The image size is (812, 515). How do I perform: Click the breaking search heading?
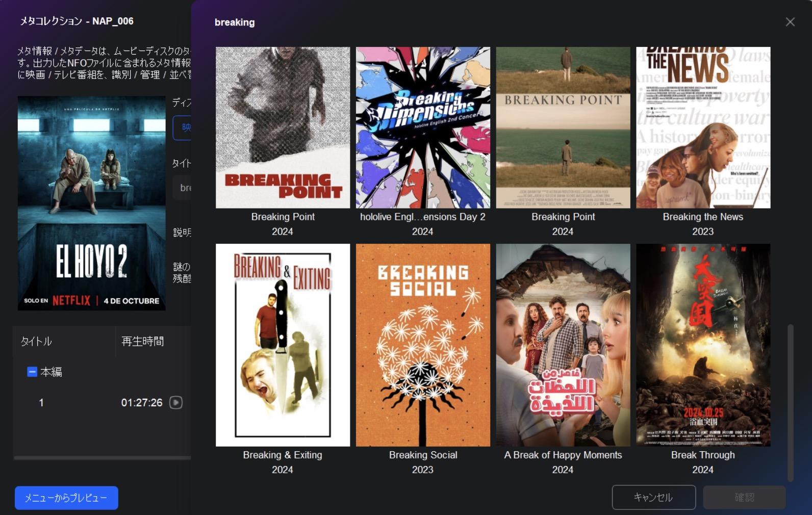[x=235, y=22]
